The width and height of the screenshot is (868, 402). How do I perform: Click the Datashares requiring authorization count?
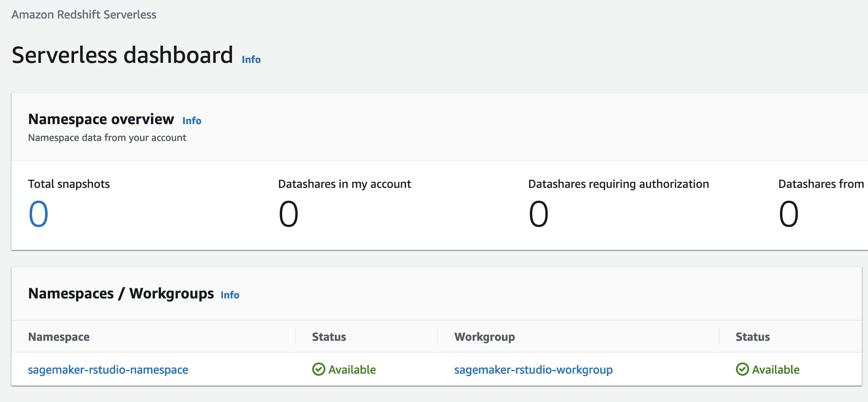(x=538, y=214)
